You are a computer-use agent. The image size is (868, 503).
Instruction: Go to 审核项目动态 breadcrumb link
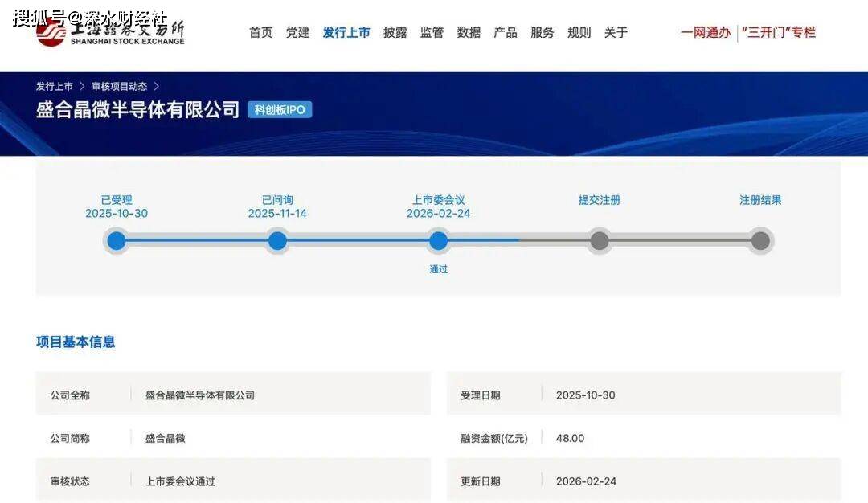tap(119, 86)
